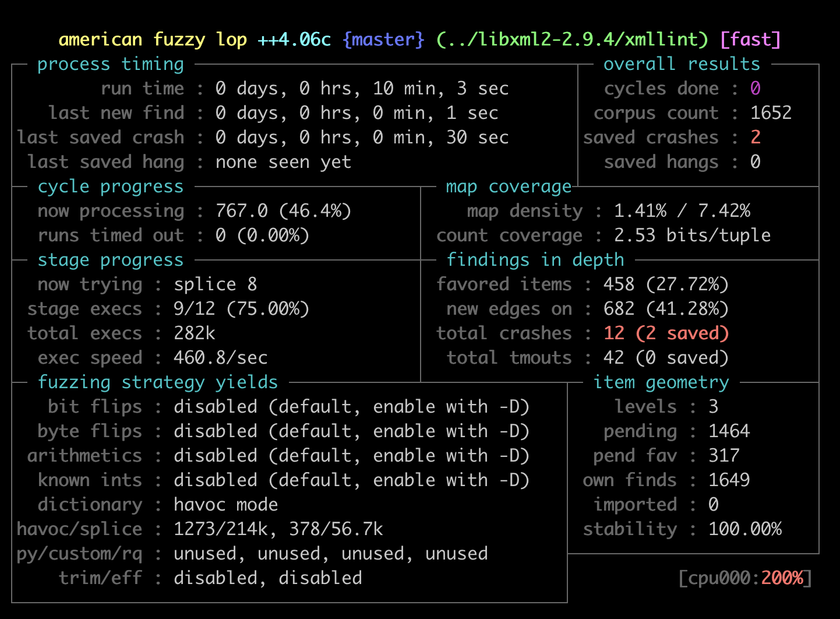Click the corpus count value 1652

point(771,113)
